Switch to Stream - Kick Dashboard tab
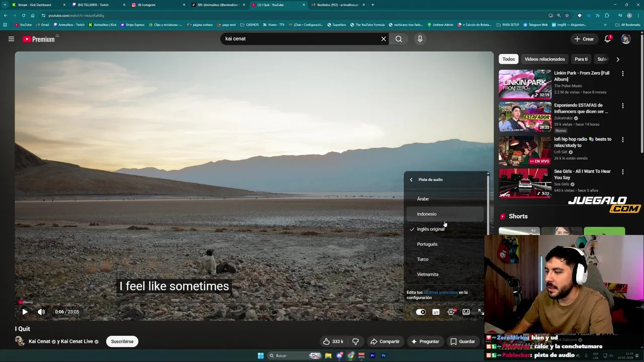644x362 pixels. pos(39,5)
